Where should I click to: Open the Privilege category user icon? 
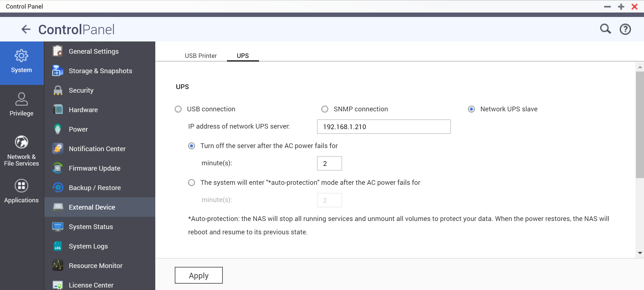coord(21,99)
